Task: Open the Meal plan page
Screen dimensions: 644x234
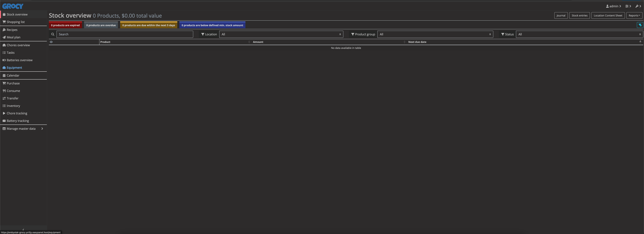Action: pyautogui.click(x=13, y=37)
